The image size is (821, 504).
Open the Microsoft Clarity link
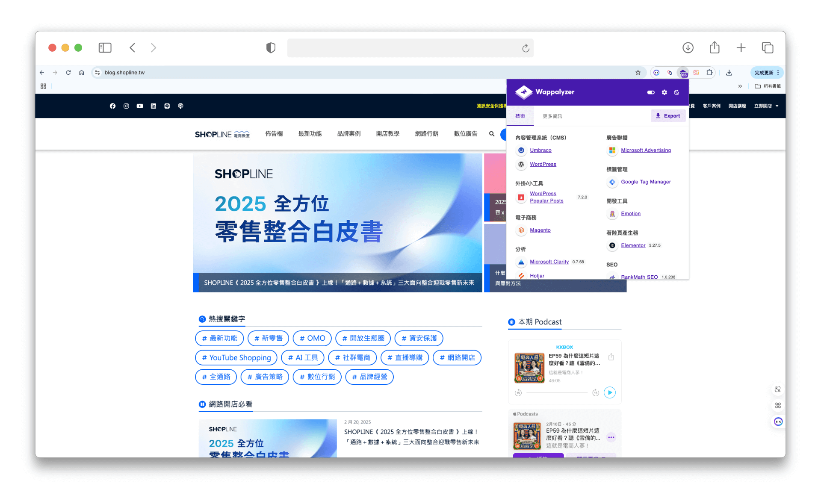(549, 262)
